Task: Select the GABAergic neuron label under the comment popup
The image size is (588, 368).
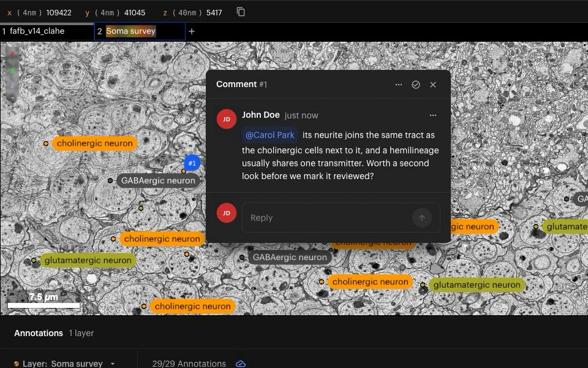Action: coord(290,257)
